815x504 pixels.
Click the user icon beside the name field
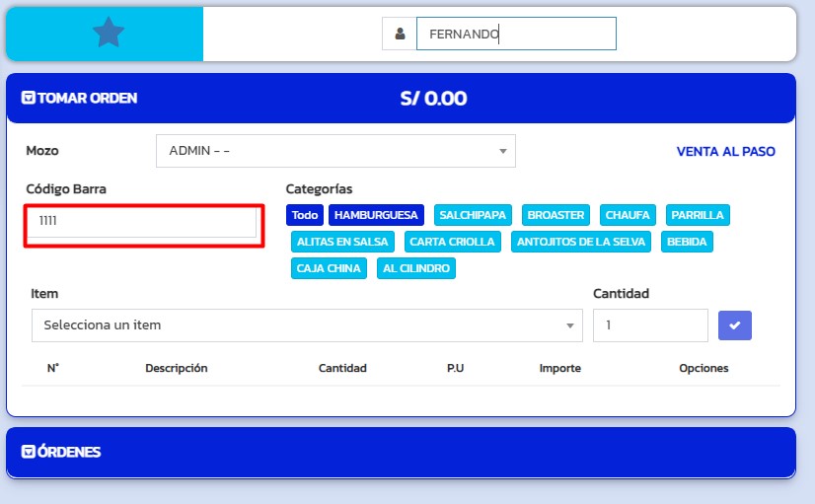tap(400, 34)
